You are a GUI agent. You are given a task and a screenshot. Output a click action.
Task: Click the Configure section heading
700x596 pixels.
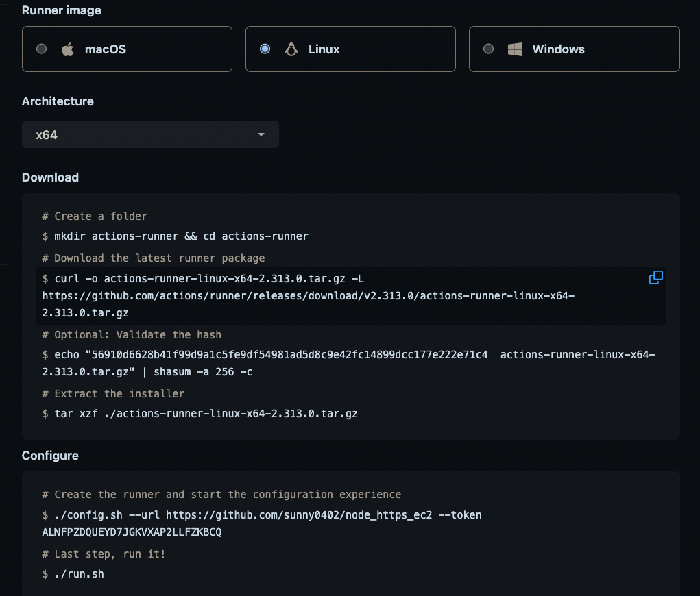[x=50, y=455]
